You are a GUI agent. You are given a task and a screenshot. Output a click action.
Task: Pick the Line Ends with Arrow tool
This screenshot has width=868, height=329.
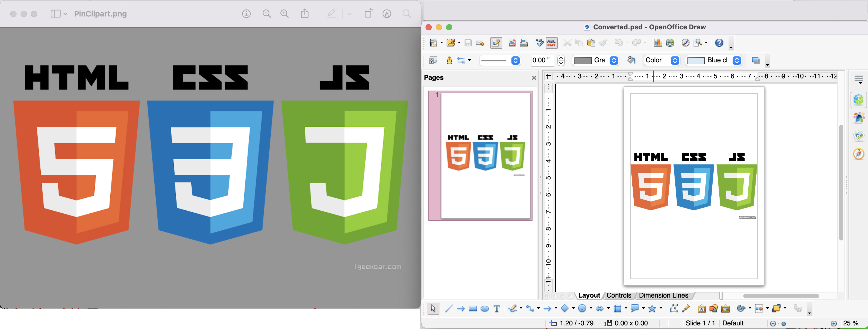pyautogui.click(x=460, y=309)
